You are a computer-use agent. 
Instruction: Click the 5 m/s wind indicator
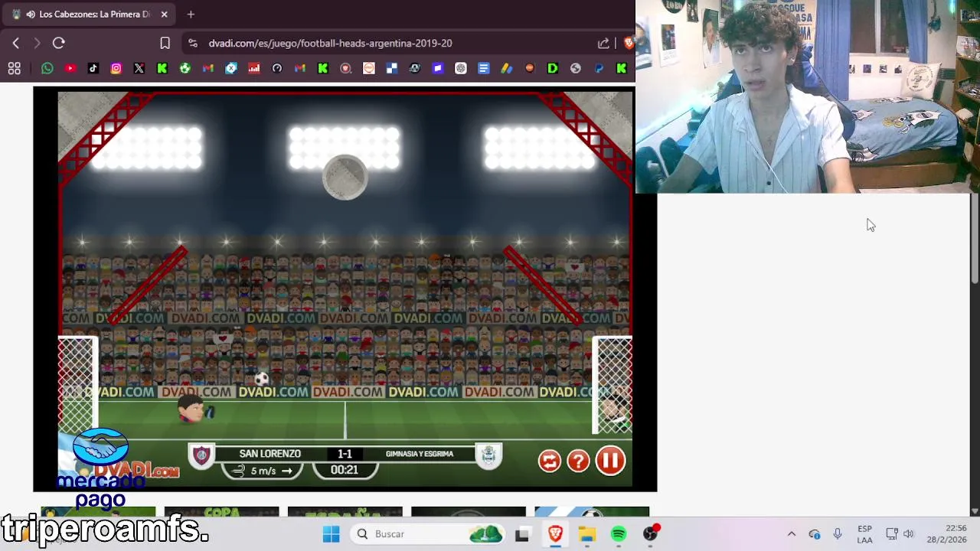(x=263, y=471)
